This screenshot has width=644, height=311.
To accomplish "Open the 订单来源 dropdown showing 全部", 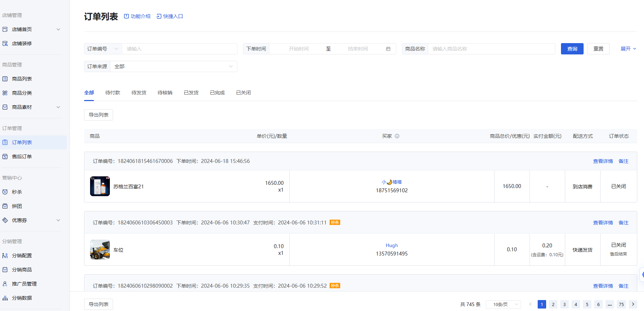I will pos(173,66).
